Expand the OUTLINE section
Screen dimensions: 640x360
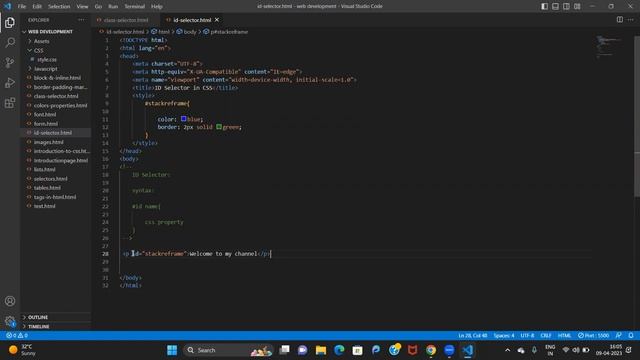pyautogui.click(x=38, y=317)
